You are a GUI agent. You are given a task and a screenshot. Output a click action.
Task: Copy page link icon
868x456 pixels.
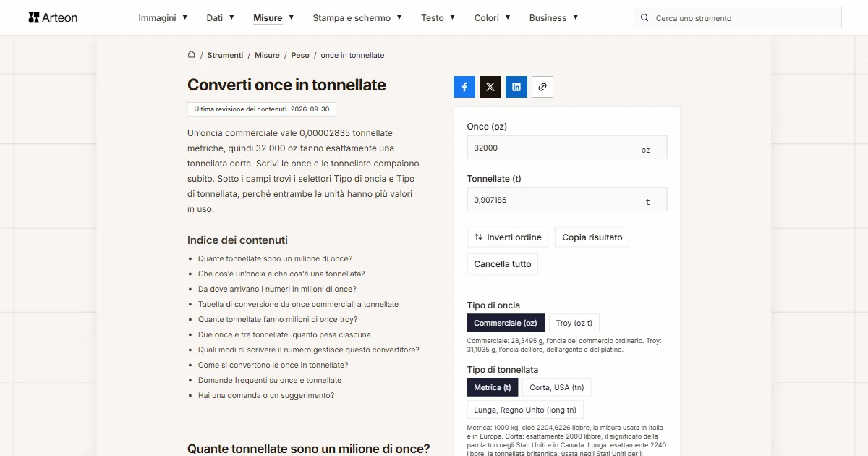(x=542, y=87)
